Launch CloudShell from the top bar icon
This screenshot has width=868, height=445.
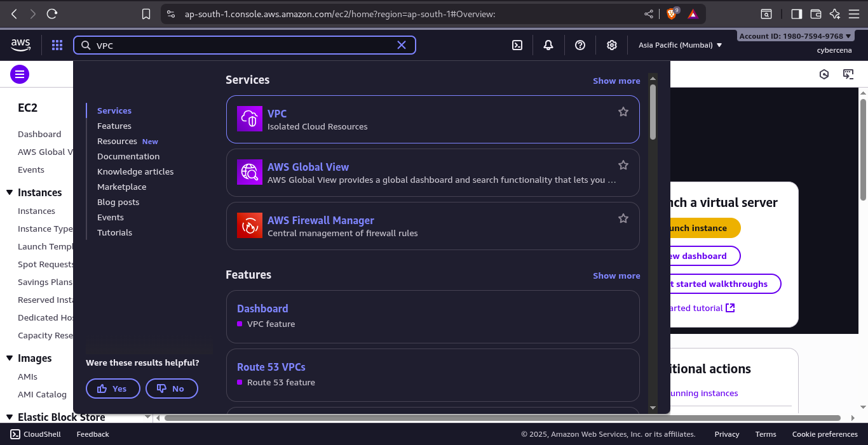coord(517,45)
